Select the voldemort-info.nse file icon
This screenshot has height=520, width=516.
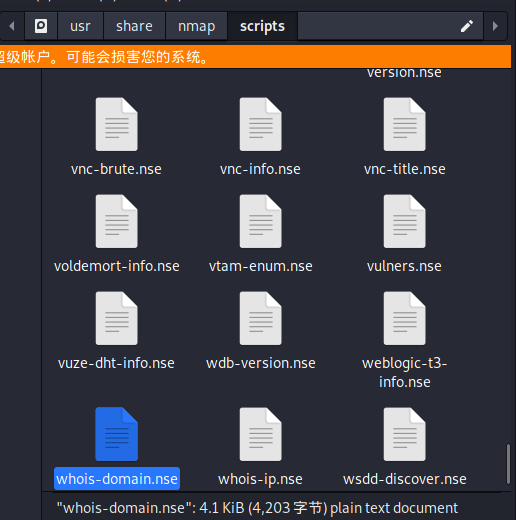[116, 221]
